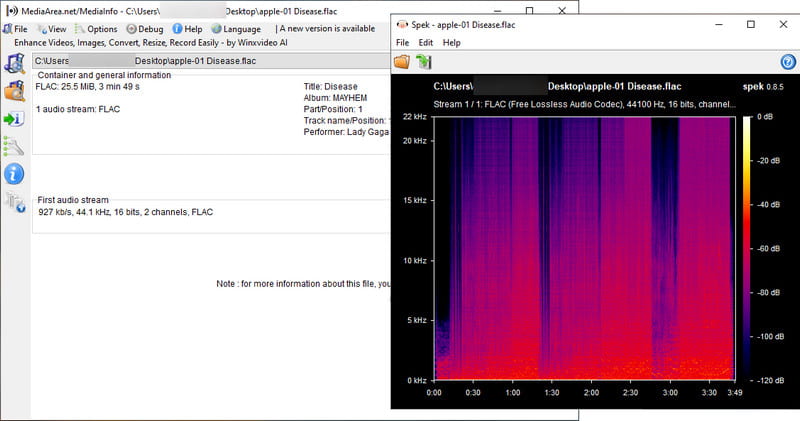Screen dimensions: 800x421
Task: Click the File menu icon in MediaInfo
Action: tap(7, 29)
